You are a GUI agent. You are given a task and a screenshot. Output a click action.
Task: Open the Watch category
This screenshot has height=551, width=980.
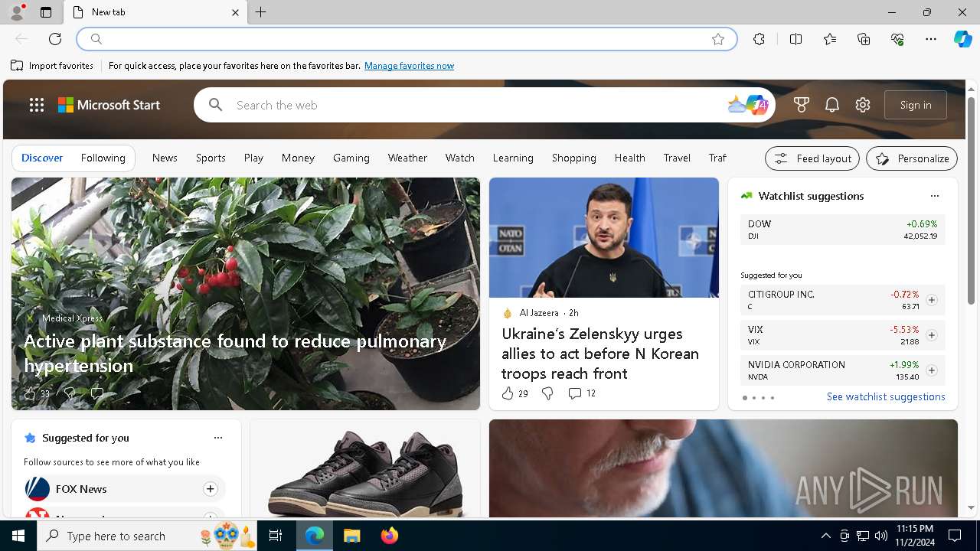point(460,158)
